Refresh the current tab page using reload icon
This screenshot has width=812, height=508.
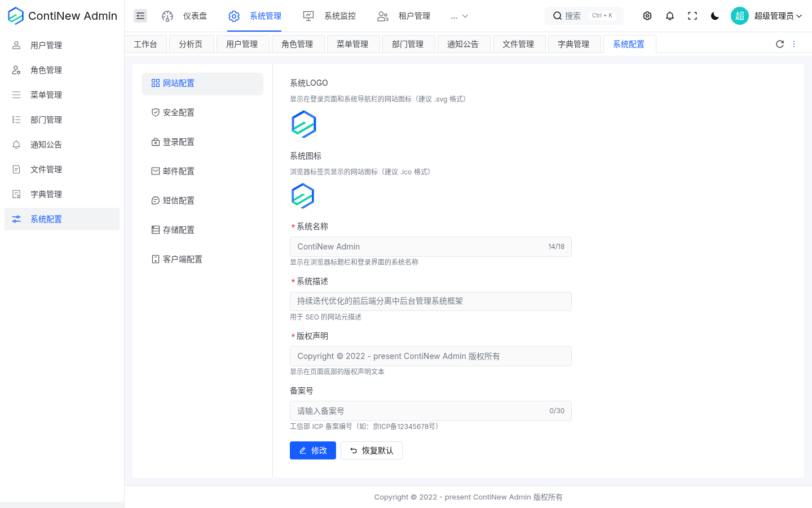780,44
